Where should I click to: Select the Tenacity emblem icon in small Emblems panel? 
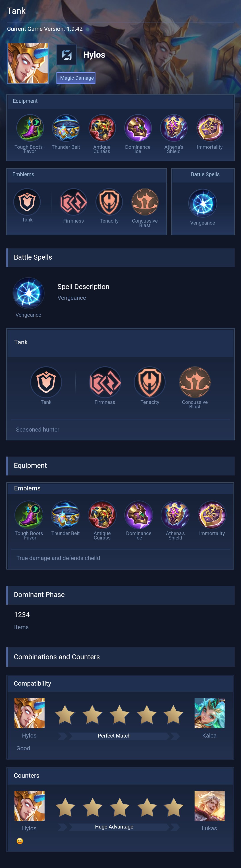(109, 202)
